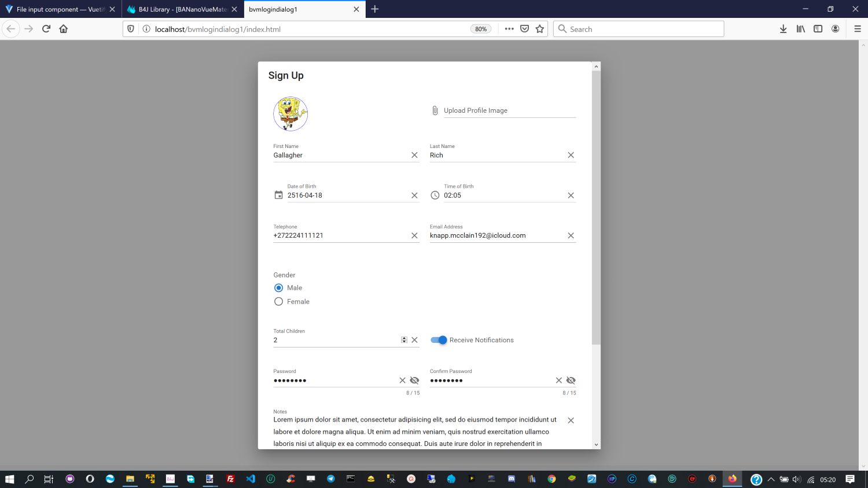
Task: Click the Time of Birth field
Action: (x=504, y=195)
